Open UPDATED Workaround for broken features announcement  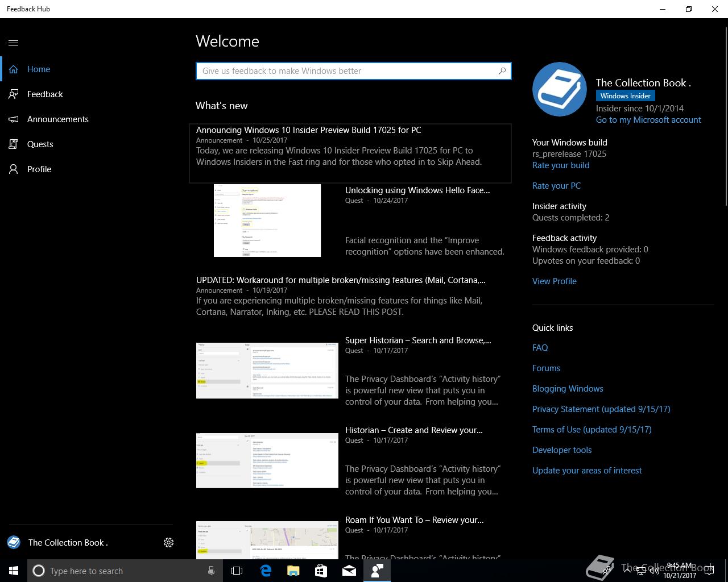click(x=350, y=296)
